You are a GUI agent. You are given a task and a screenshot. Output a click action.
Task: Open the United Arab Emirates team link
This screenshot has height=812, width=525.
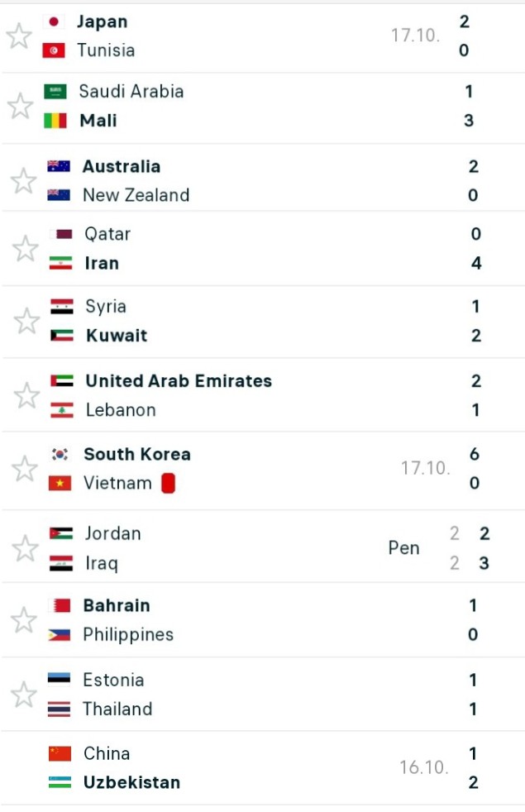pos(179,381)
